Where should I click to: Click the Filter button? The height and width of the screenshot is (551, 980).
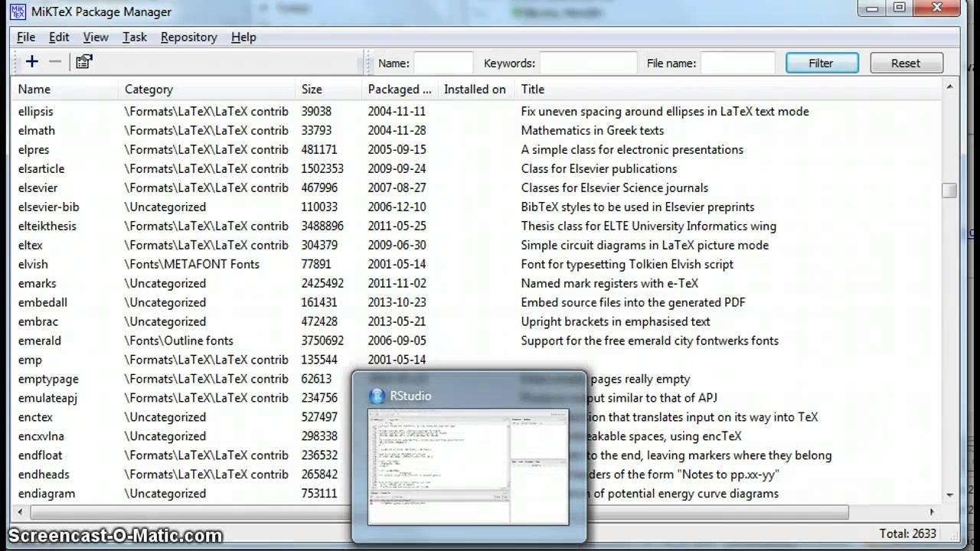click(821, 63)
